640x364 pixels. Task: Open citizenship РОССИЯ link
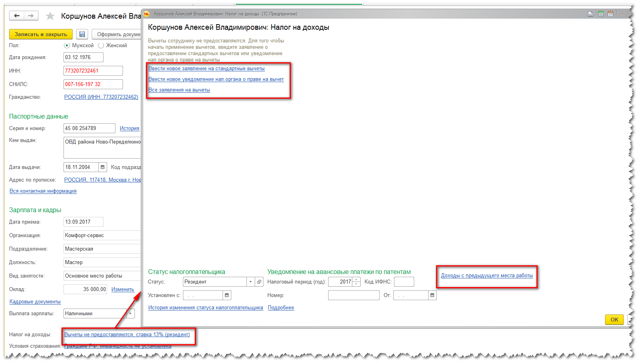pyautogui.click(x=101, y=97)
